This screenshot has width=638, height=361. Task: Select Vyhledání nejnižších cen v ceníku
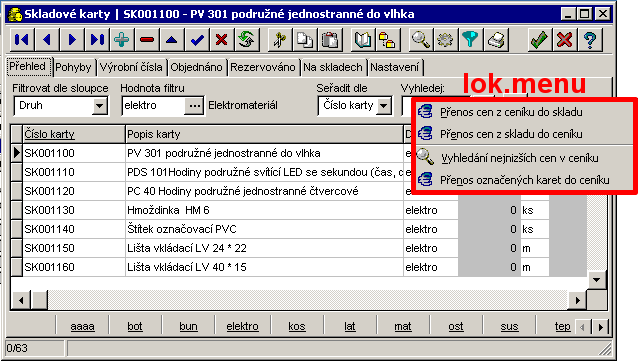click(524, 158)
